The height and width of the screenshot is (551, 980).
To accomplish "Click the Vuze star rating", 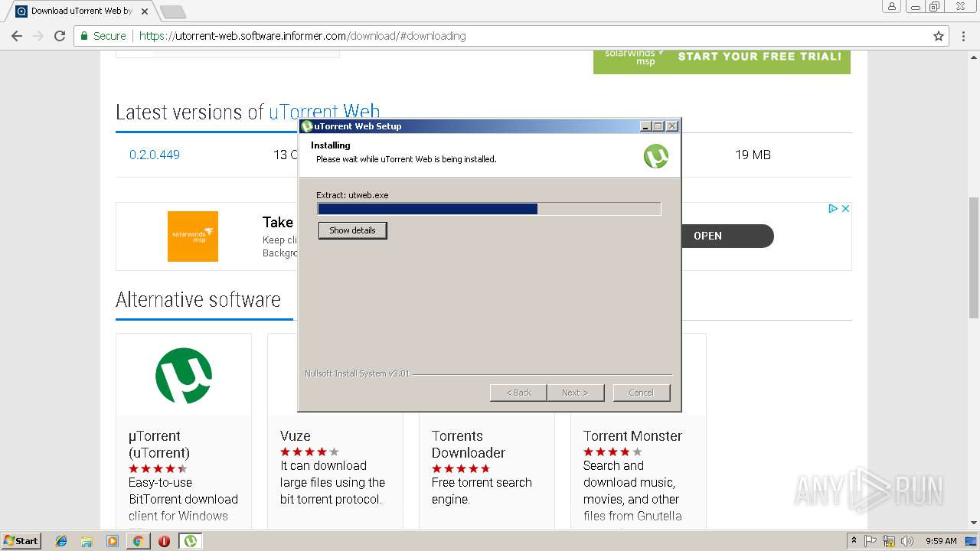I will [x=309, y=452].
